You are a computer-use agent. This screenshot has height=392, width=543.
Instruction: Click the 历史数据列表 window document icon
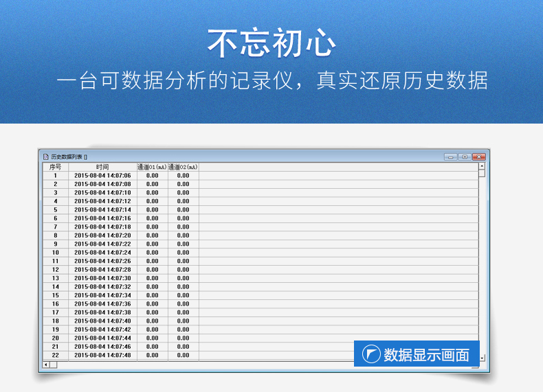pyautogui.click(x=46, y=157)
